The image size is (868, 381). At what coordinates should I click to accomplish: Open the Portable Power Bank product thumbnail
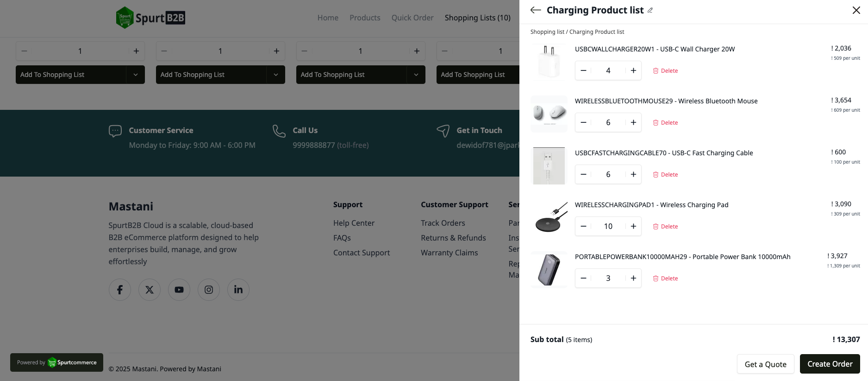point(549,270)
